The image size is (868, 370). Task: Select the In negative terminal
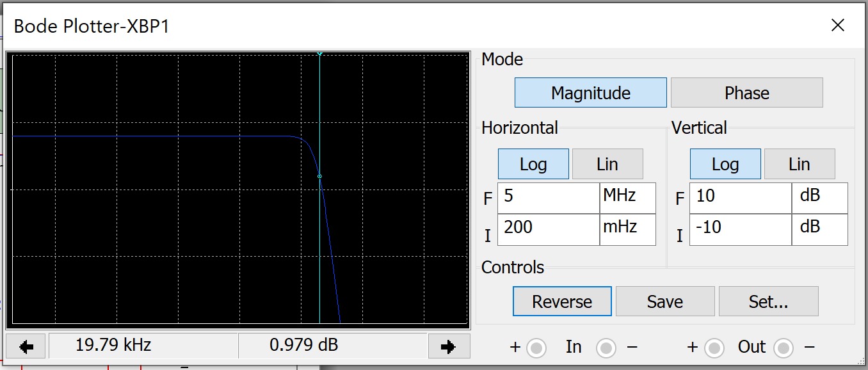pos(606,348)
